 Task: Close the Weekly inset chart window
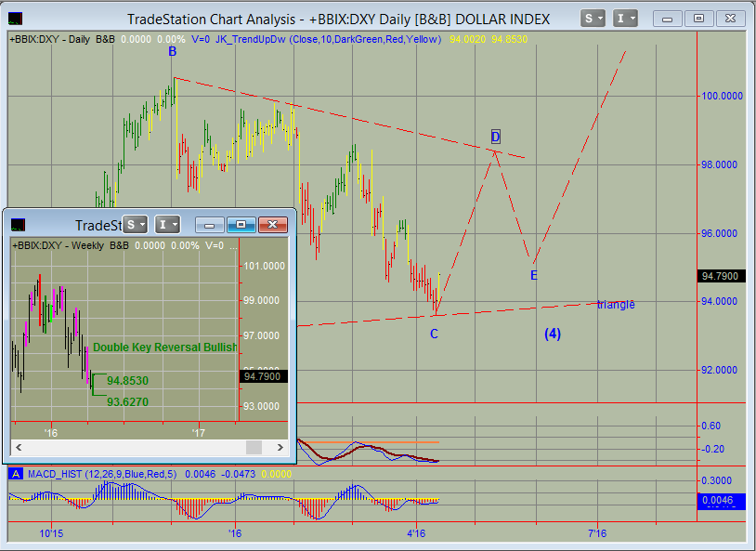[x=273, y=225]
